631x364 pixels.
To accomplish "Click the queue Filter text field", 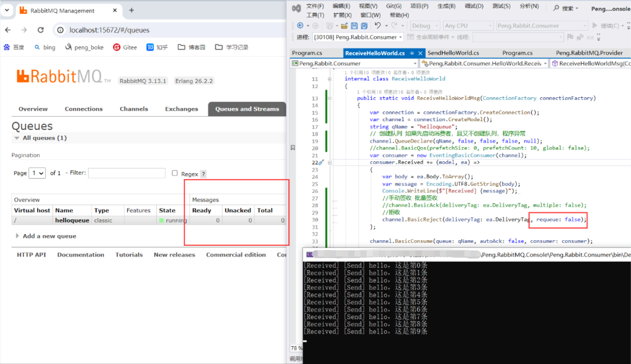I will tap(127, 173).
